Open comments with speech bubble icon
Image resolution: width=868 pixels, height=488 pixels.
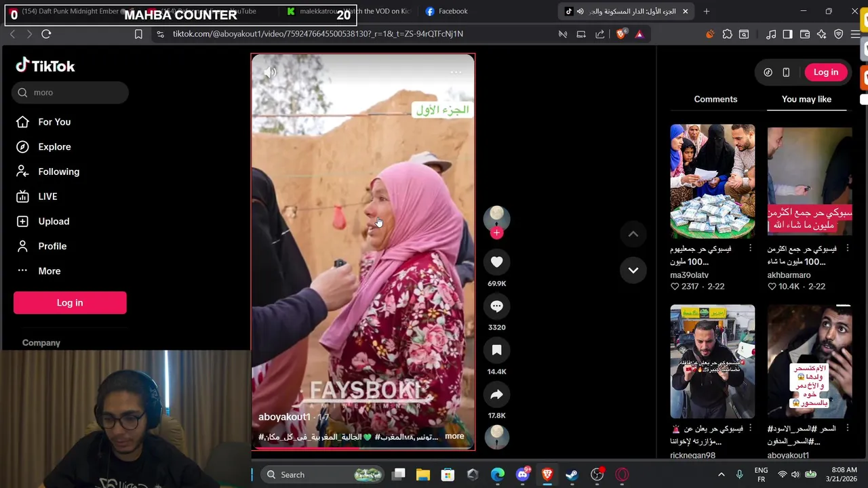coord(496,306)
